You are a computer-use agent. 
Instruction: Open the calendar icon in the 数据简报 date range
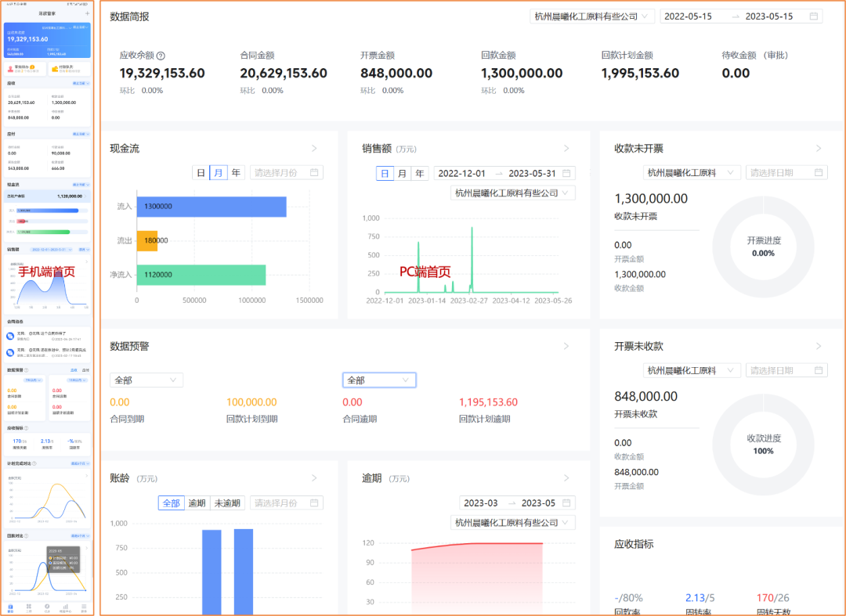814,16
